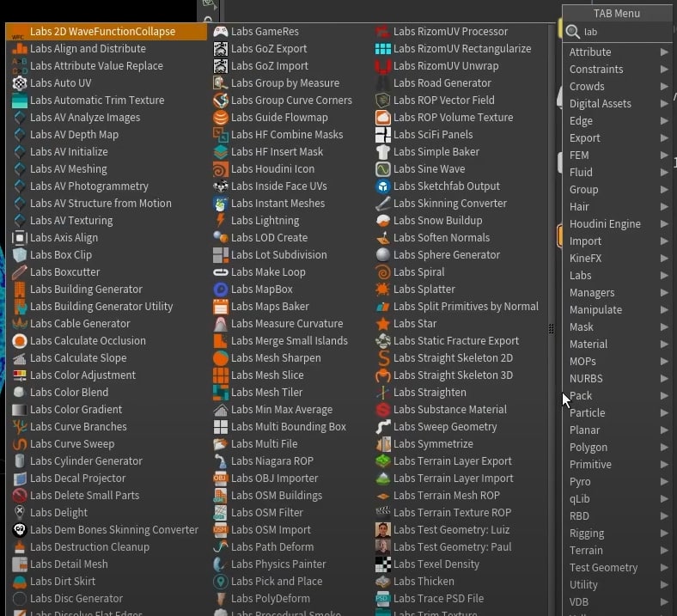Image resolution: width=677 pixels, height=616 pixels.
Task: Open the KineFX menu category
Action: [618, 258]
